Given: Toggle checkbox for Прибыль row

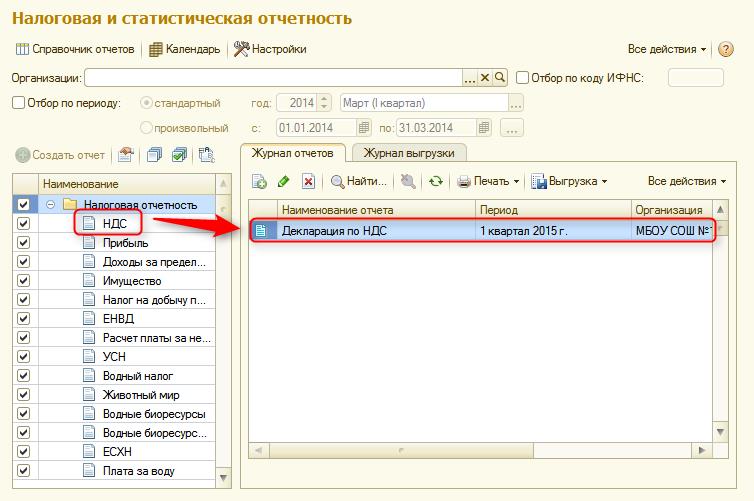Looking at the screenshot, I should click(x=23, y=242).
